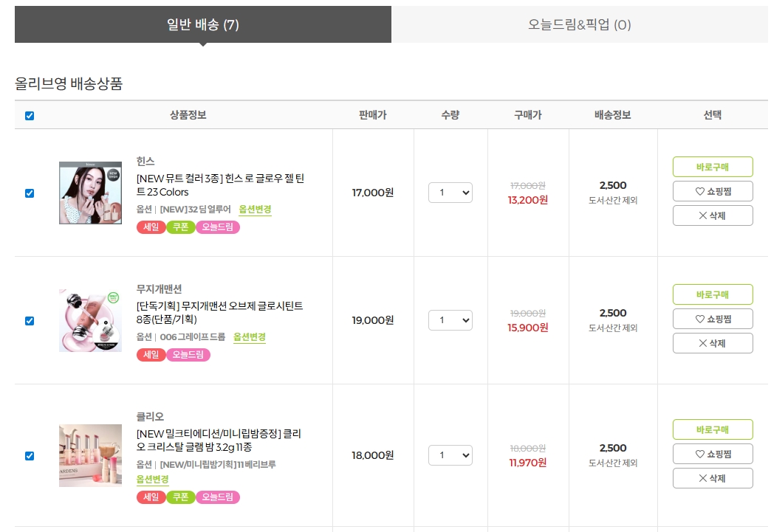Toggle the select-all checkbox in the table header
Screen dimensions: 771x532
[30, 116]
